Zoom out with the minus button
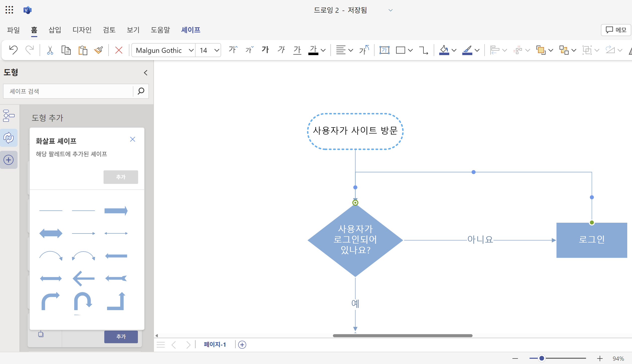 [515, 358]
